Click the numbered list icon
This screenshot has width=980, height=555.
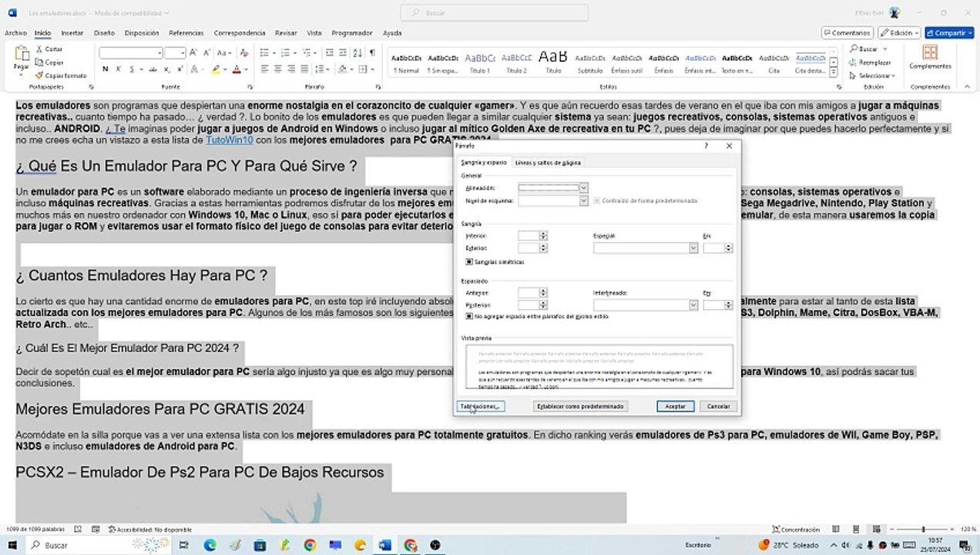284,52
